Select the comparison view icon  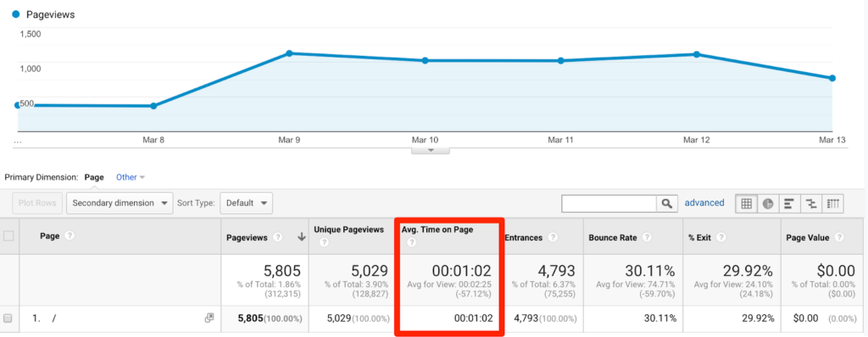pyautogui.click(x=811, y=203)
